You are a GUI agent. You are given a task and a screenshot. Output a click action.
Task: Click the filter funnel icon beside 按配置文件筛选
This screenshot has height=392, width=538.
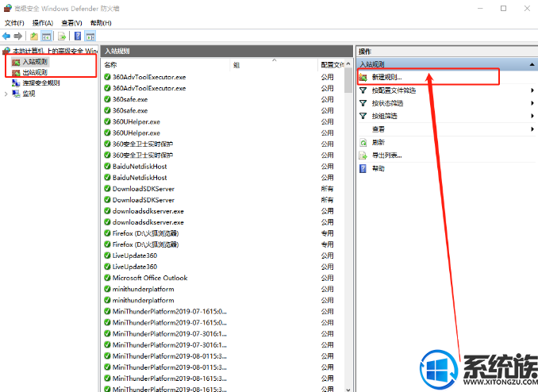click(x=363, y=90)
